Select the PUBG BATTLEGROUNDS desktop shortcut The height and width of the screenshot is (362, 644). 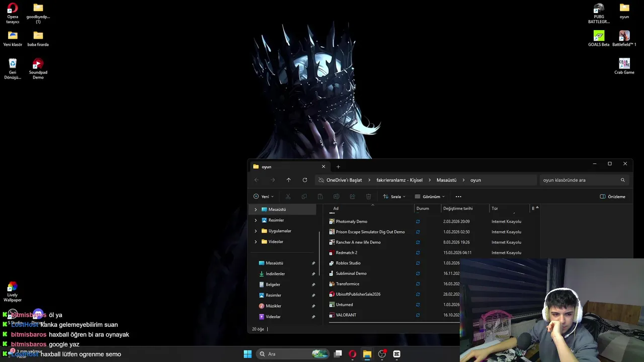(599, 13)
